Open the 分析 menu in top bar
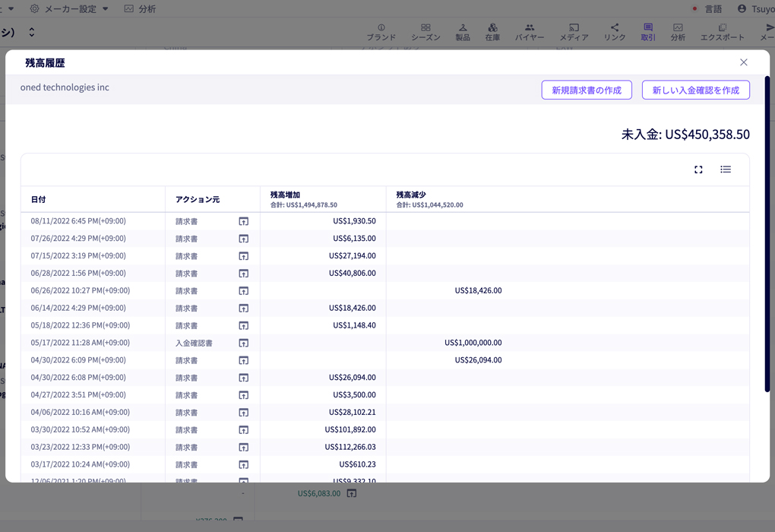Screen dimensions: 775x532 pyautogui.click(x=140, y=9)
